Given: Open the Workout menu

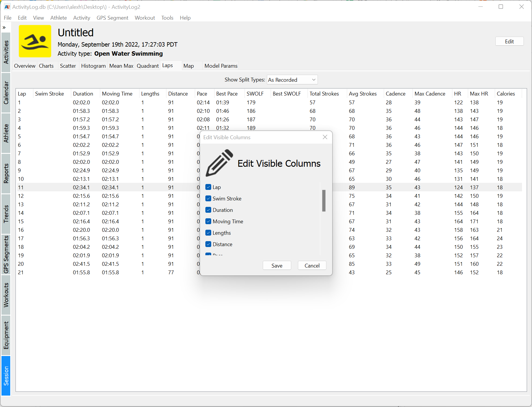Looking at the screenshot, I should point(145,18).
